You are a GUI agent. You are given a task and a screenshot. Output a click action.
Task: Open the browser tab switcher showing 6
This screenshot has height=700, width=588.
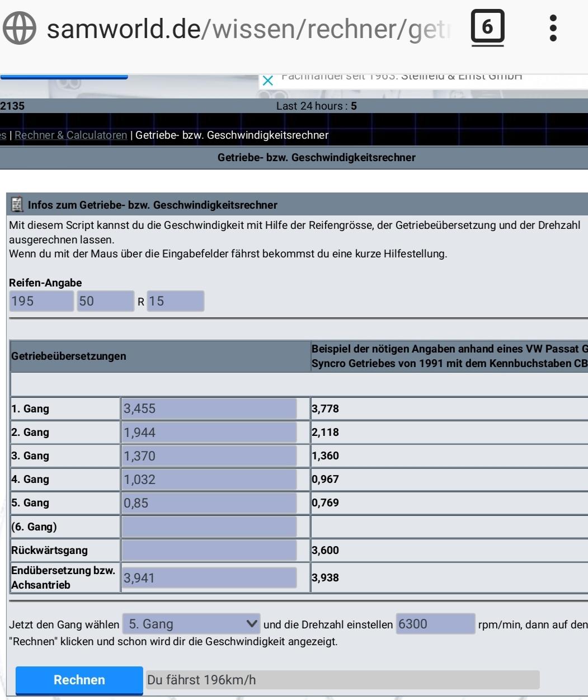coord(487,27)
